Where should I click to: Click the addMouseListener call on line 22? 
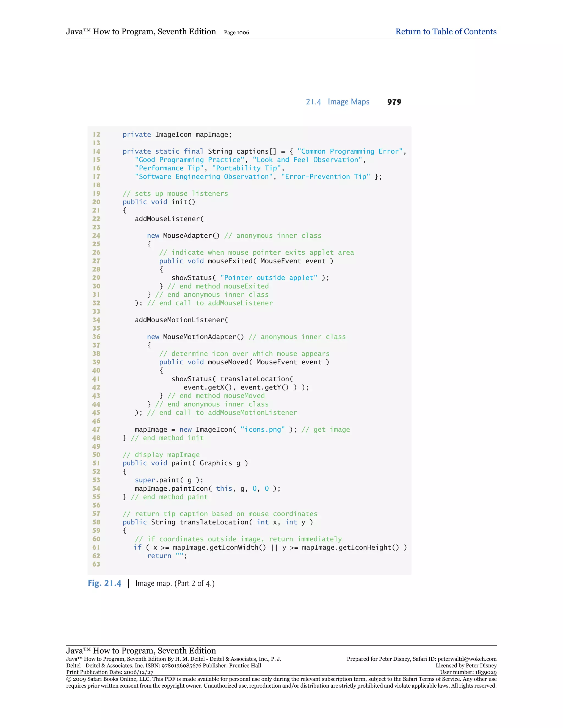point(169,219)
